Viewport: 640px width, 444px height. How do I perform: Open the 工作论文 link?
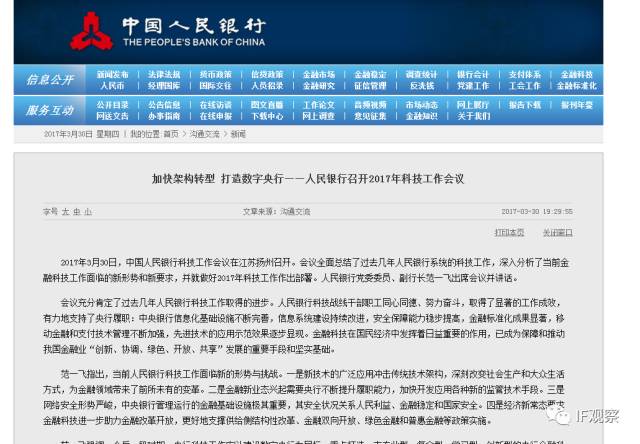[319, 105]
